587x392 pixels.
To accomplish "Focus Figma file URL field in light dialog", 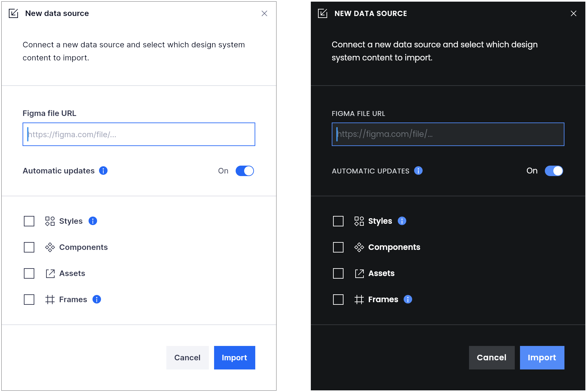I will (139, 134).
